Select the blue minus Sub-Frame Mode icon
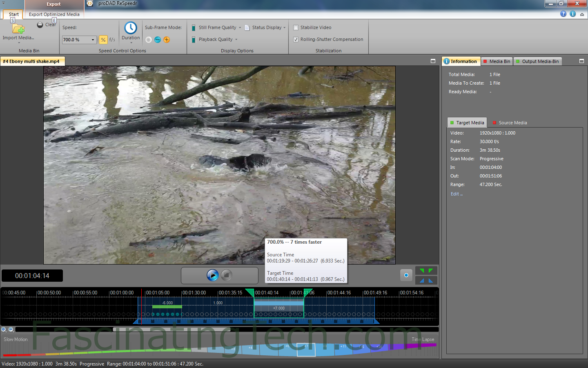The height and width of the screenshot is (368, 588). point(158,40)
